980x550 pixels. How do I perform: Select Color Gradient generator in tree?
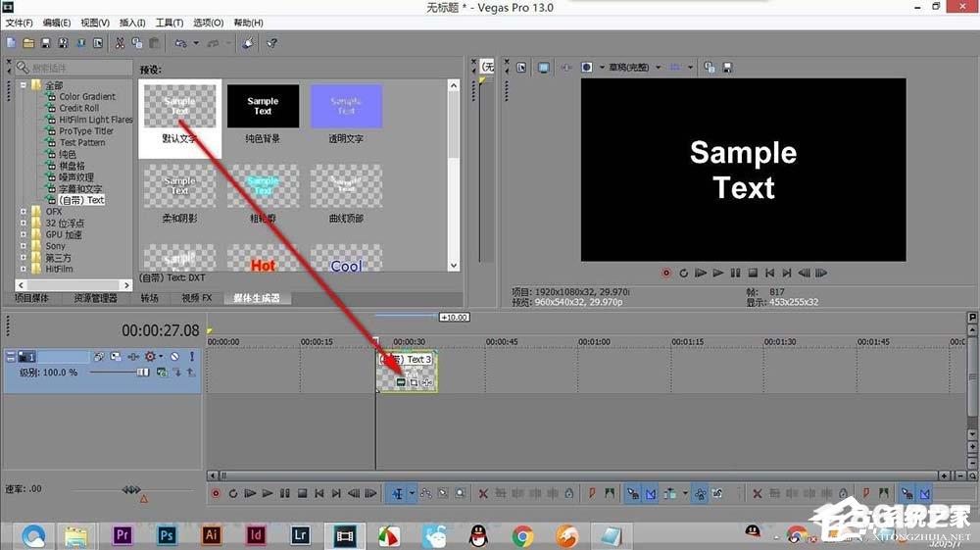(87, 97)
